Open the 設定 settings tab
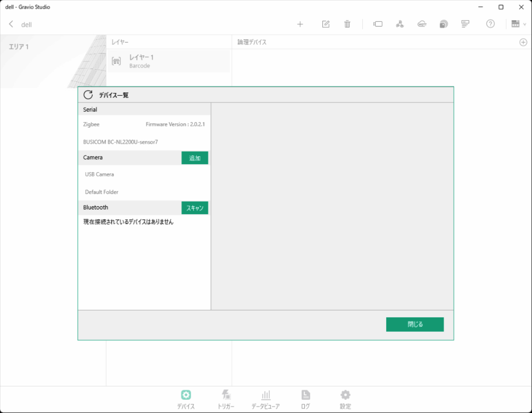The height and width of the screenshot is (413, 532). pyautogui.click(x=345, y=399)
